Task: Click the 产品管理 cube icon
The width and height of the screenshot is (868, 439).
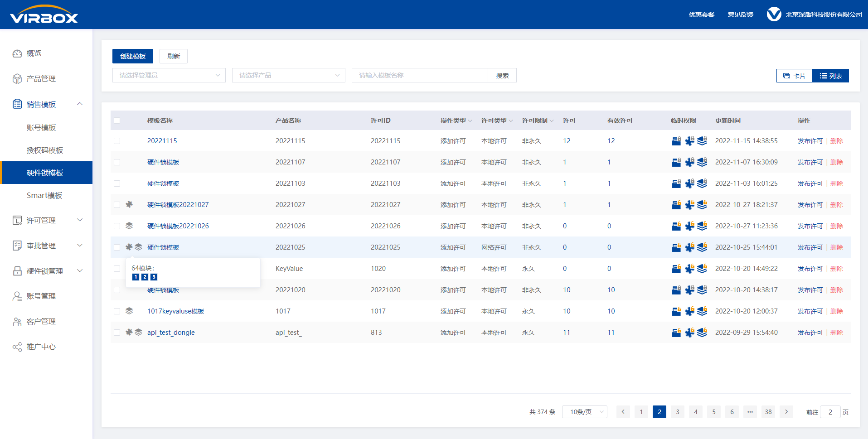Action: pos(17,79)
